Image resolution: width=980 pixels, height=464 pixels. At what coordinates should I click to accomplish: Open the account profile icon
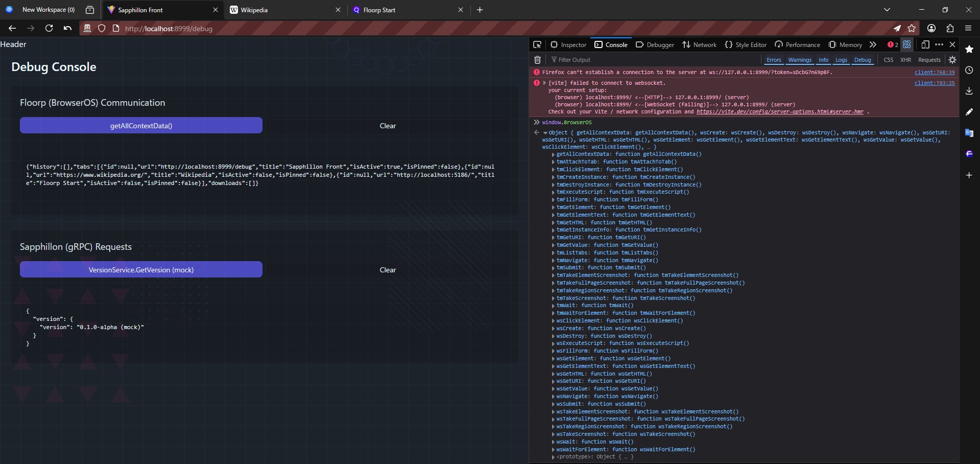[931, 28]
